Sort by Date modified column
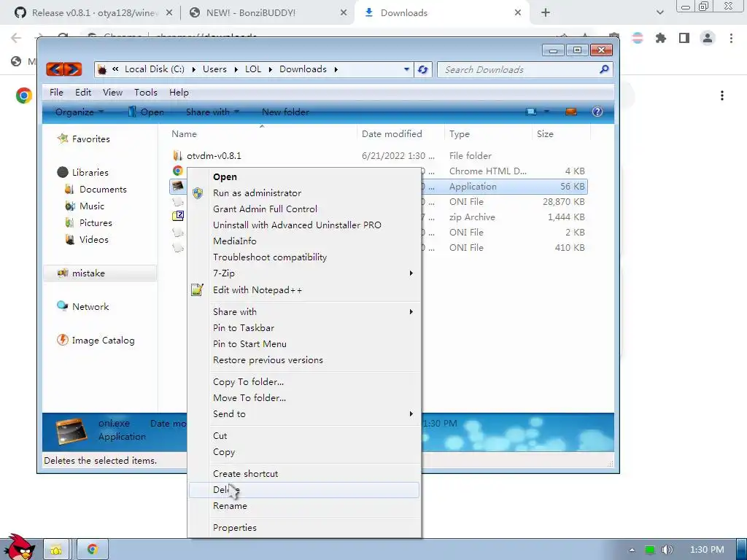 point(392,134)
